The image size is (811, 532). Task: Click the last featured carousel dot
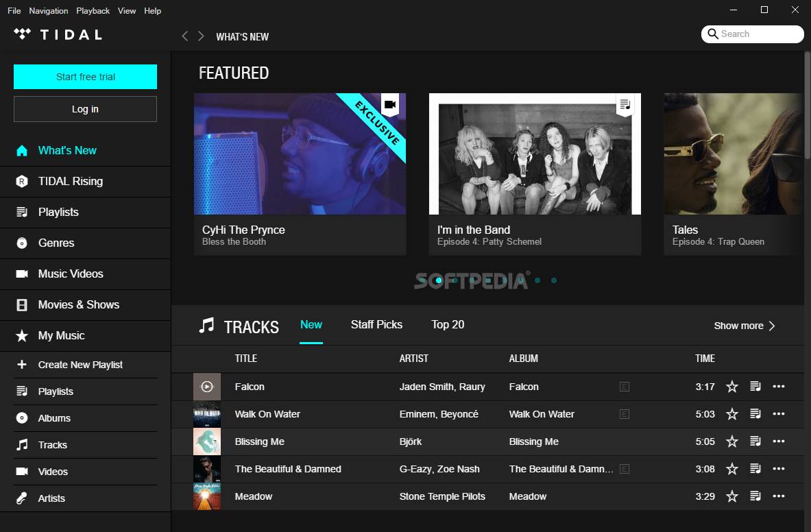pos(554,280)
